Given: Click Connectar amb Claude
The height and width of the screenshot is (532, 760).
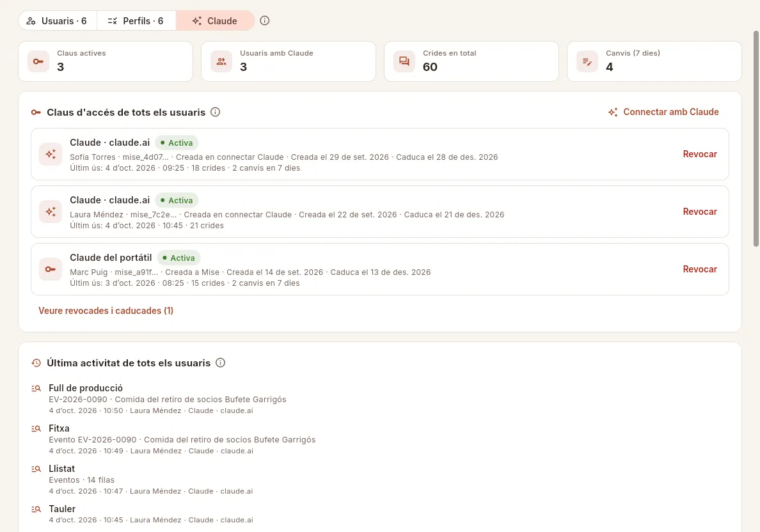Looking at the screenshot, I should point(663,112).
